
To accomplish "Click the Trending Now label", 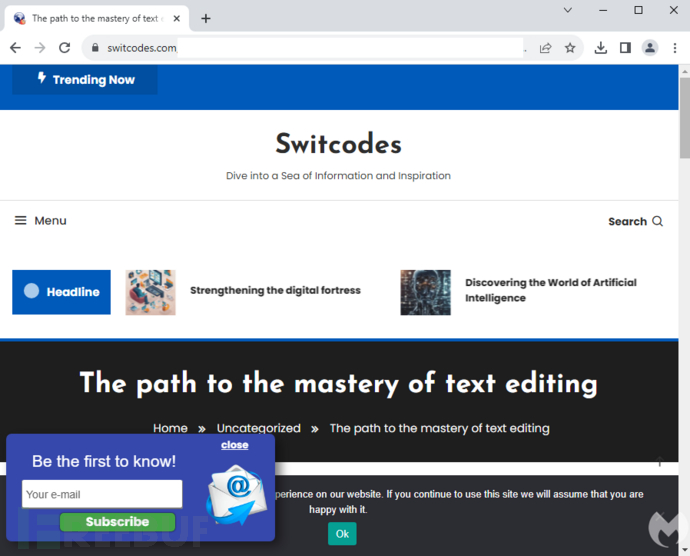I will [85, 80].
